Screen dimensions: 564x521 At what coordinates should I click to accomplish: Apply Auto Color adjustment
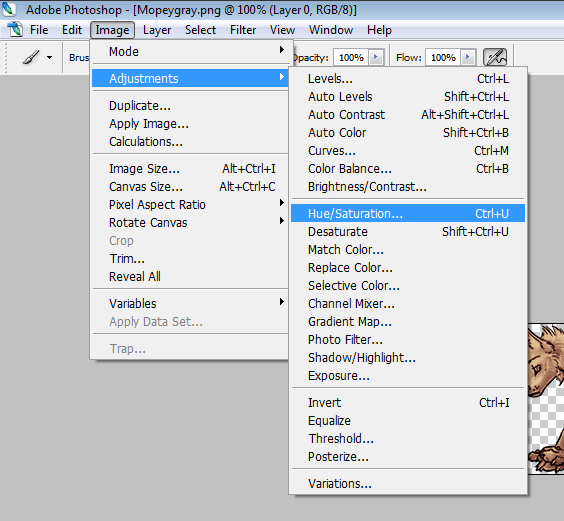(x=408, y=132)
